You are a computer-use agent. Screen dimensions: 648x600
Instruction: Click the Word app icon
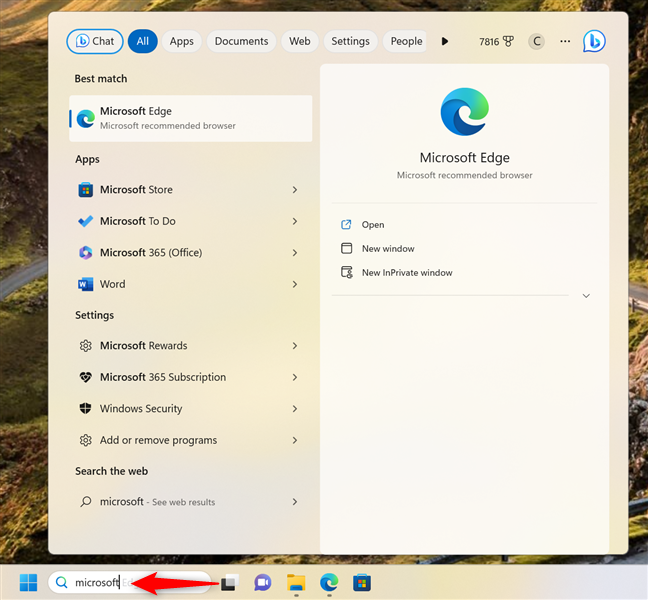tap(86, 284)
